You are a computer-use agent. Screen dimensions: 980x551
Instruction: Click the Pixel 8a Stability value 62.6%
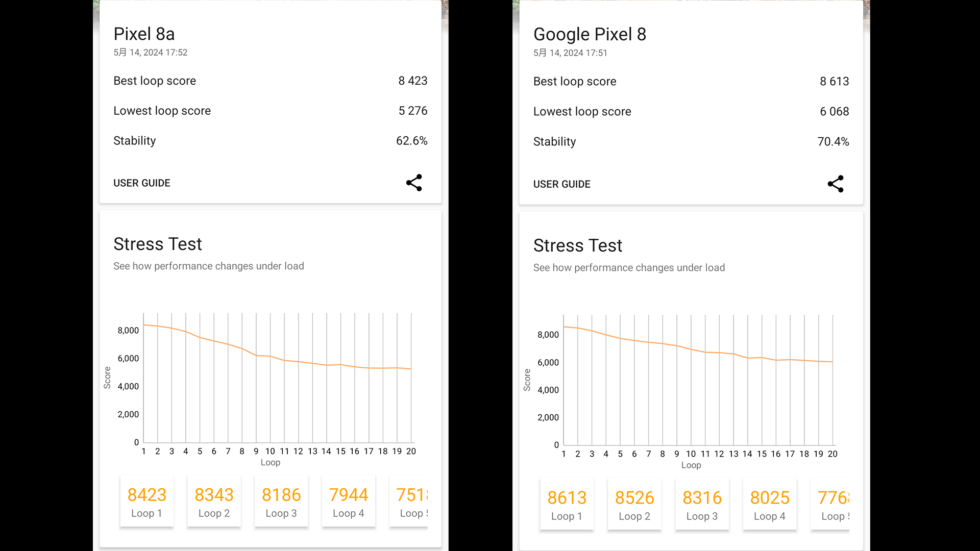[411, 141]
